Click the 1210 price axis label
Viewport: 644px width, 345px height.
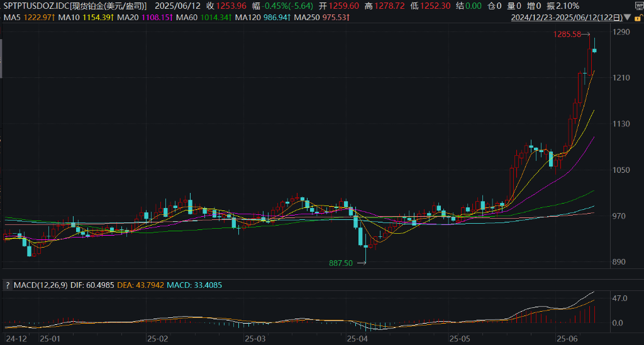coord(621,78)
